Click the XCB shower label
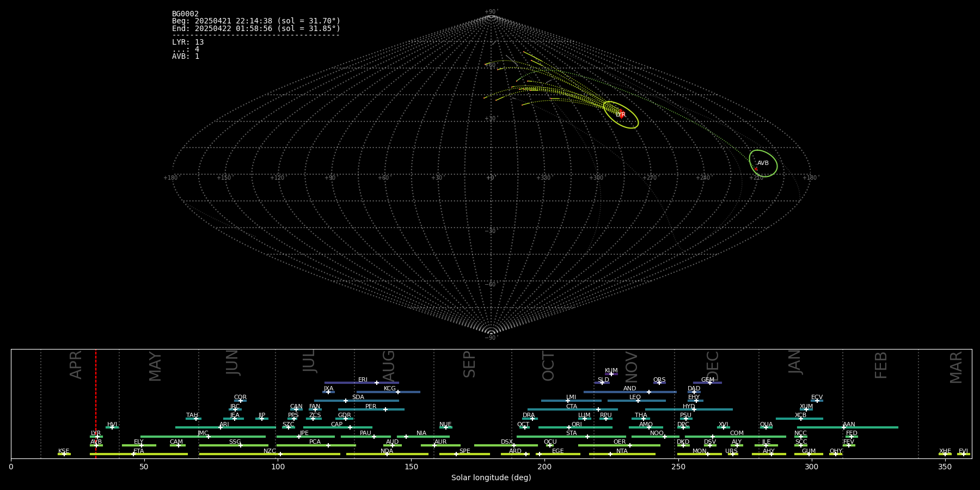Image resolution: width=980 pixels, height=490 pixels. [x=801, y=415]
